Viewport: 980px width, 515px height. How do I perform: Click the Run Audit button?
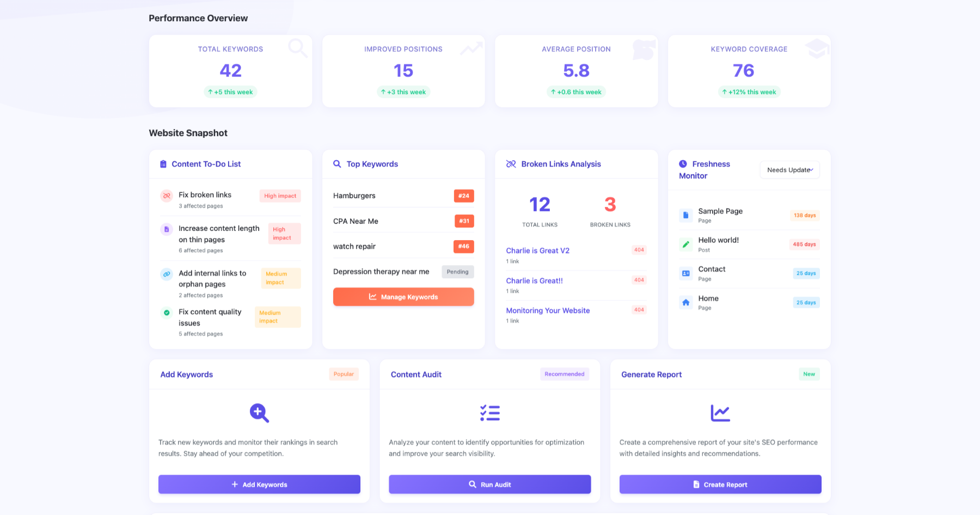point(490,485)
